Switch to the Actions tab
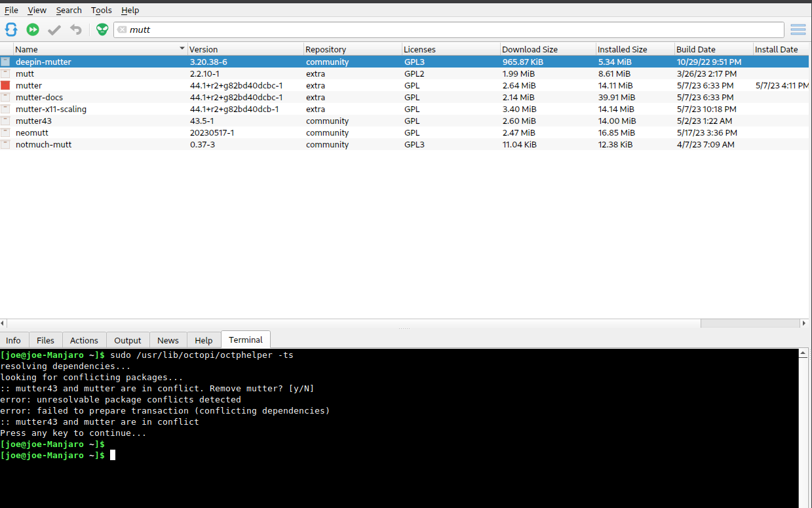 (x=84, y=340)
